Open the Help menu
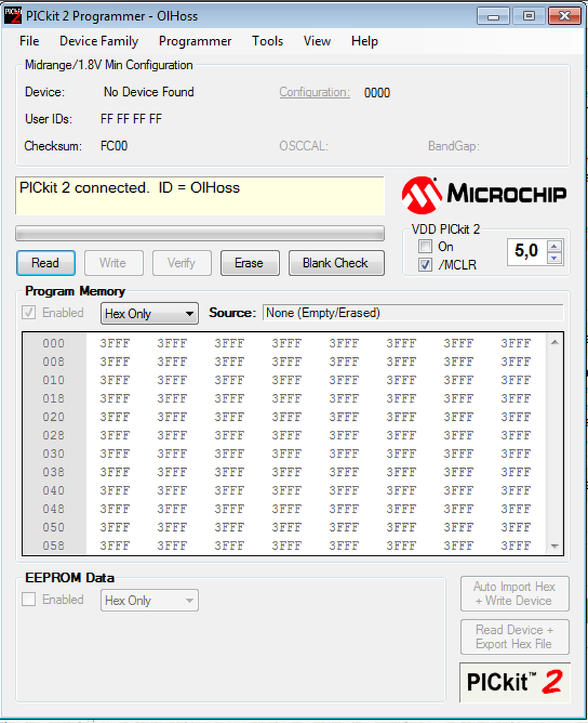Image resolution: width=588 pixels, height=723 pixels. click(364, 41)
